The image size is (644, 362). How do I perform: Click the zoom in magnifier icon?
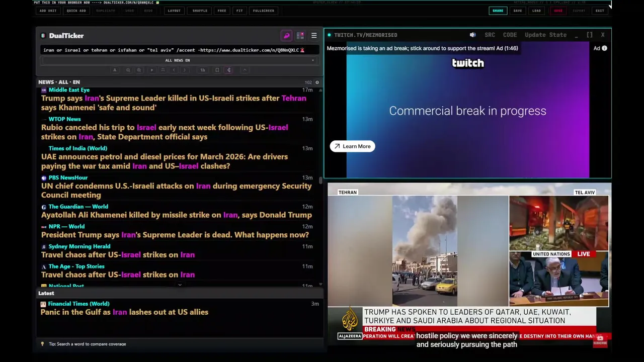139,70
